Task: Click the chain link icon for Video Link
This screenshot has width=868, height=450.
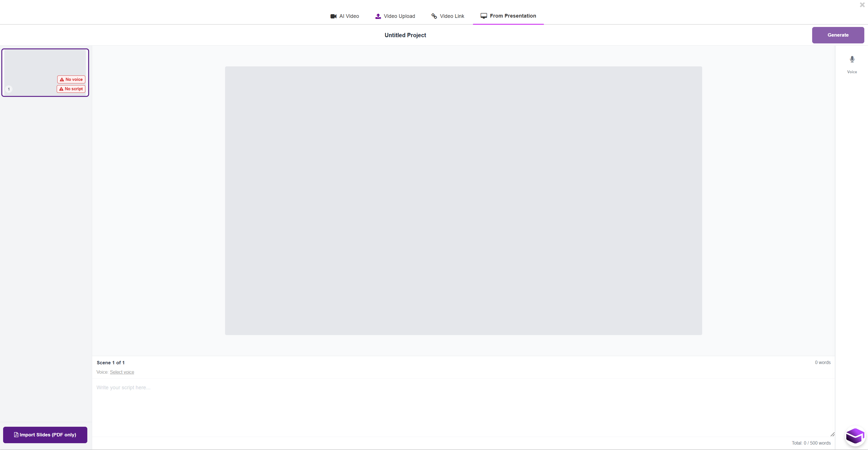Action: pos(434,16)
